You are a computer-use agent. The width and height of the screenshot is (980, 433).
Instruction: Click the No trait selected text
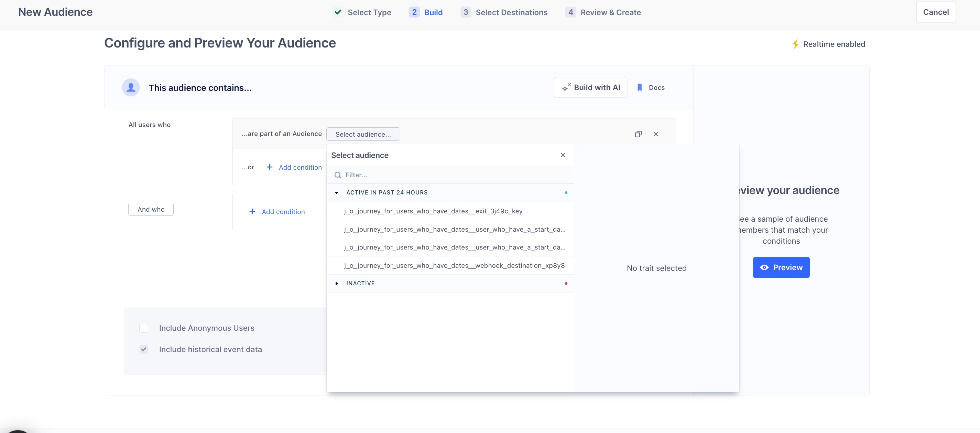(656, 268)
